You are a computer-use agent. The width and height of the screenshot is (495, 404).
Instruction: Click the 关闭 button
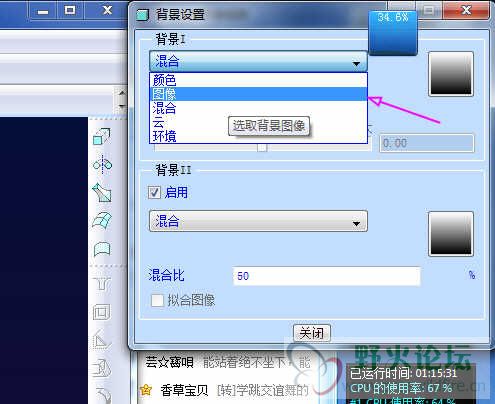[x=312, y=333]
